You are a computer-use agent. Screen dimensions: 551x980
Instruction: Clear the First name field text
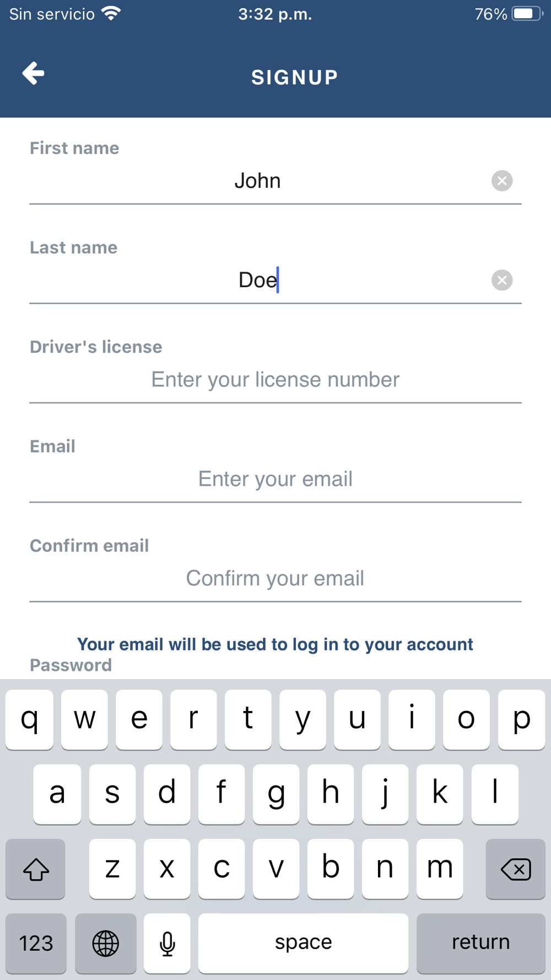[x=502, y=181]
